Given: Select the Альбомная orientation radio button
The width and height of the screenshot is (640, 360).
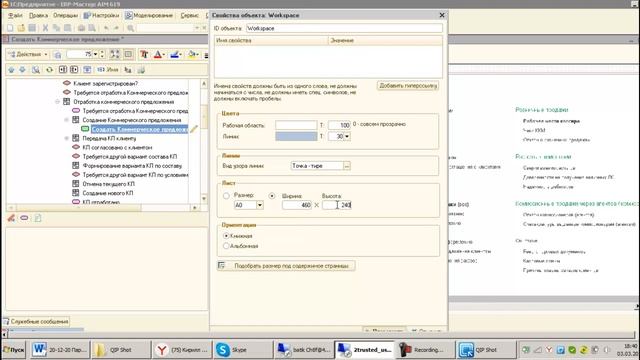Looking at the screenshot, I should pyautogui.click(x=226, y=246).
